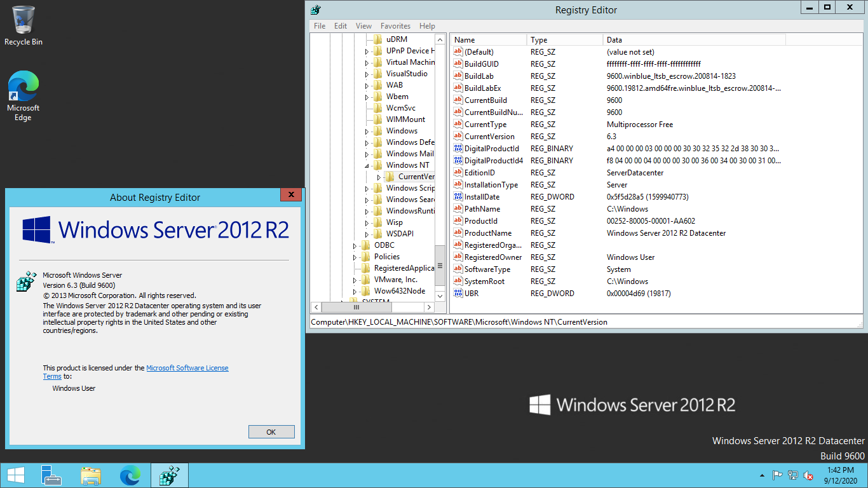868x488 pixels.
Task: Click the ProductId data 00252-80005-00001-AA602
Action: point(651,220)
